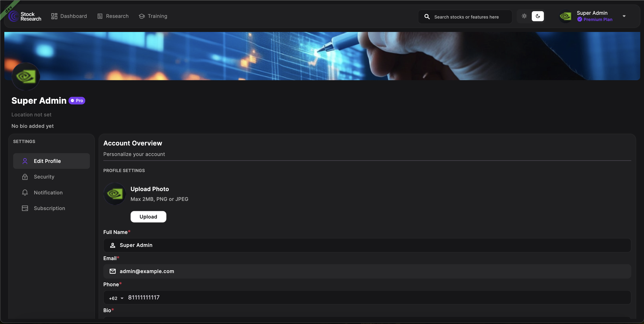
Task: Click the Training graduation cap icon
Action: [x=142, y=16]
